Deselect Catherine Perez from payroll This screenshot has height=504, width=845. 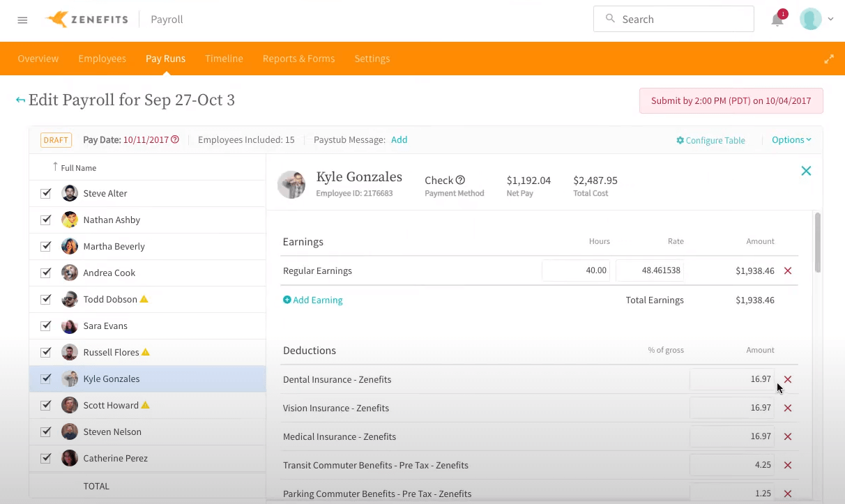click(x=46, y=458)
